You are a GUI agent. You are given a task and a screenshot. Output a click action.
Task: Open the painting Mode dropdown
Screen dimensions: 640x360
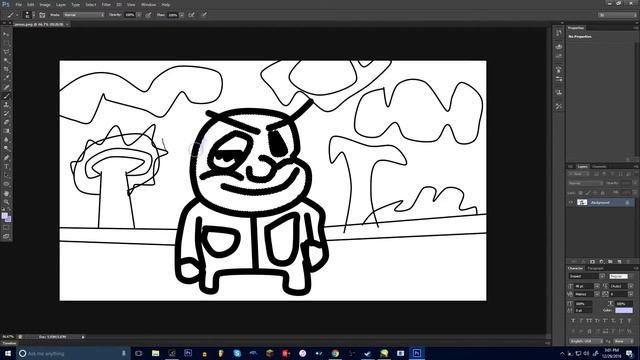pos(84,15)
